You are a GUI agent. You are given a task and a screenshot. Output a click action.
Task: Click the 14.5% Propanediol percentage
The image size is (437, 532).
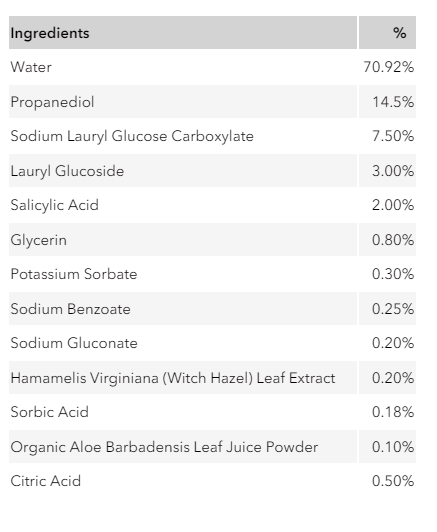click(x=393, y=102)
